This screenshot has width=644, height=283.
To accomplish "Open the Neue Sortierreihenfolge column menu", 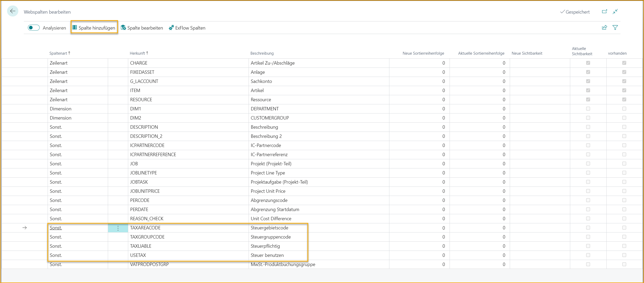I will point(423,53).
